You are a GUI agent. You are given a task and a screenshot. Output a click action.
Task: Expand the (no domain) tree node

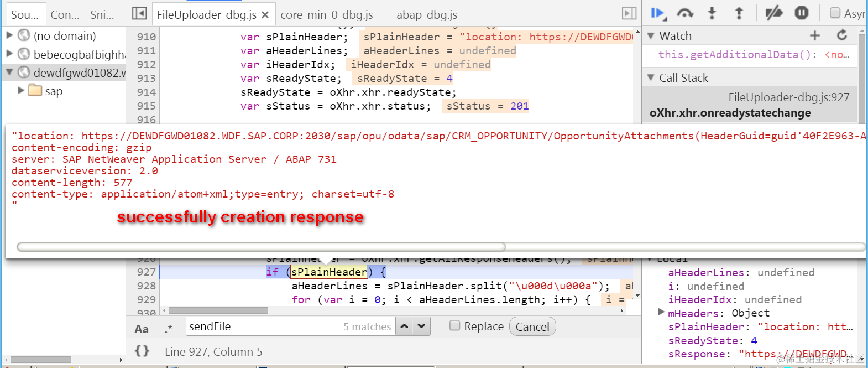9,35
